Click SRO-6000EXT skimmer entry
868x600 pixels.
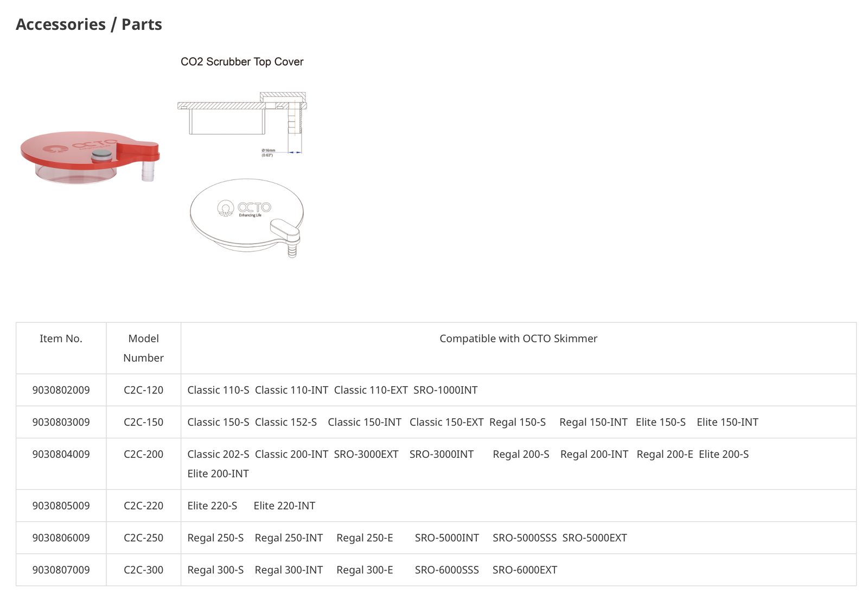(525, 570)
